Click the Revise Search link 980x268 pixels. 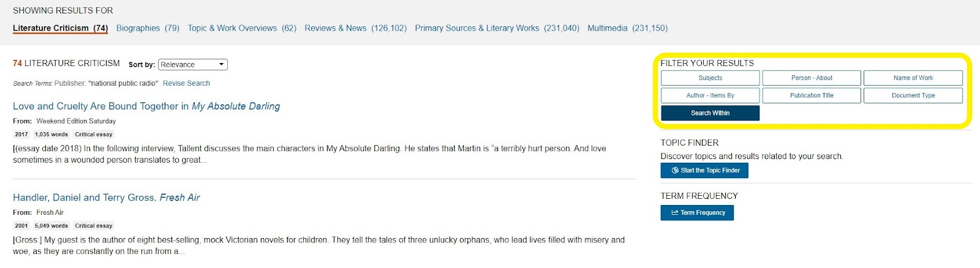point(186,83)
